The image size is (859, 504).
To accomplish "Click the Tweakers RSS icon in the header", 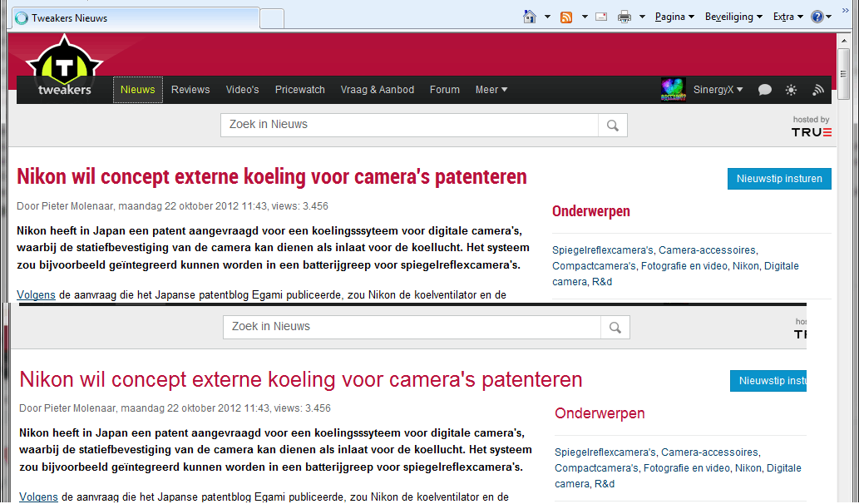I will click(817, 89).
